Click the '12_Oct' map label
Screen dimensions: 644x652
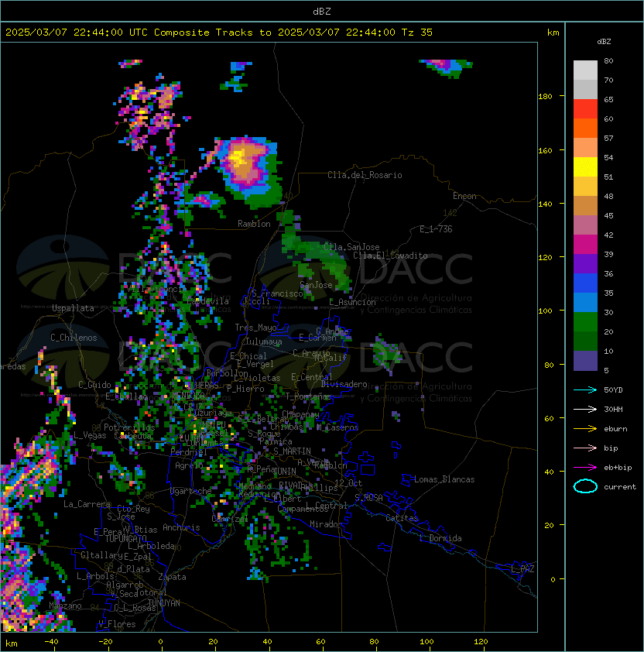coord(348,483)
